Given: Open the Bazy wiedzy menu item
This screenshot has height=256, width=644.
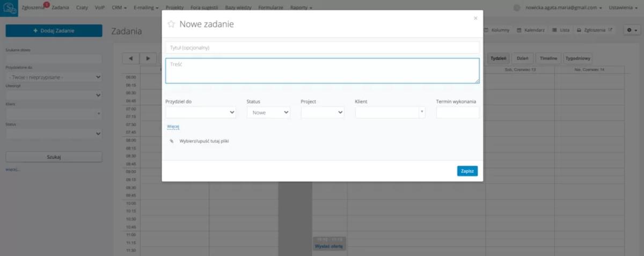Looking at the screenshot, I should pyautogui.click(x=238, y=8).
